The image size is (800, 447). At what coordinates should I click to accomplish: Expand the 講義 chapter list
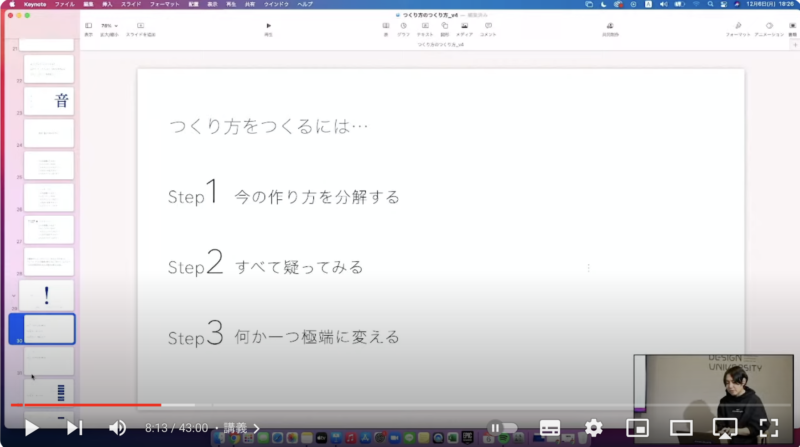point(243,428)
